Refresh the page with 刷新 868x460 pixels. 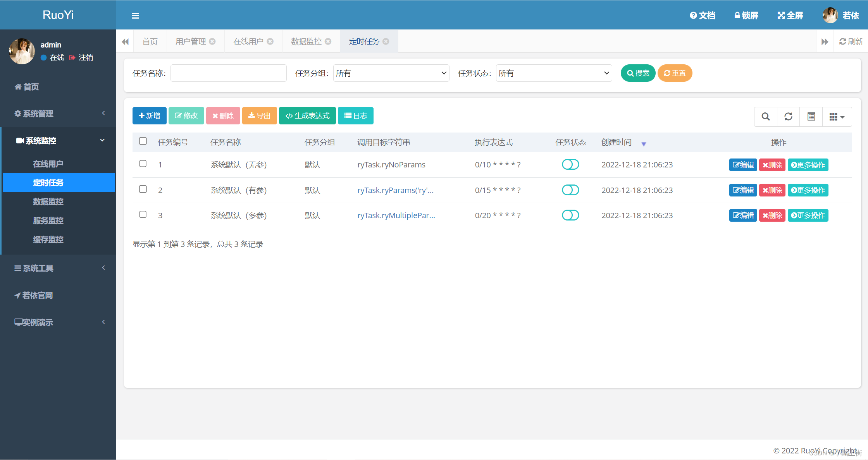(x=851, y=41)
